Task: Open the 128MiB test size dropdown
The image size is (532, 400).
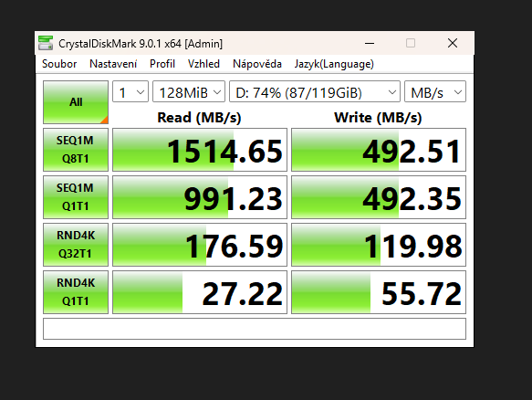Action: point(189,91)
